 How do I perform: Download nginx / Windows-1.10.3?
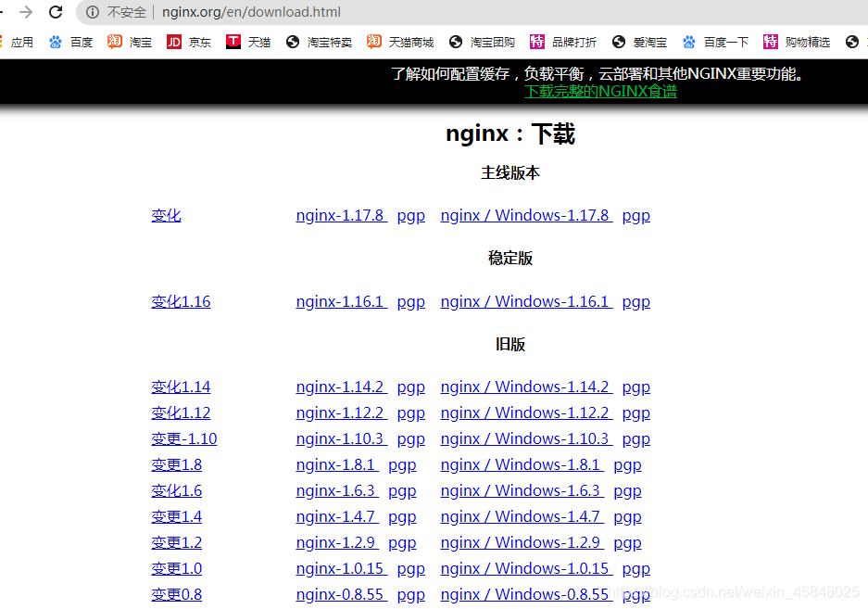pos(526,438)
